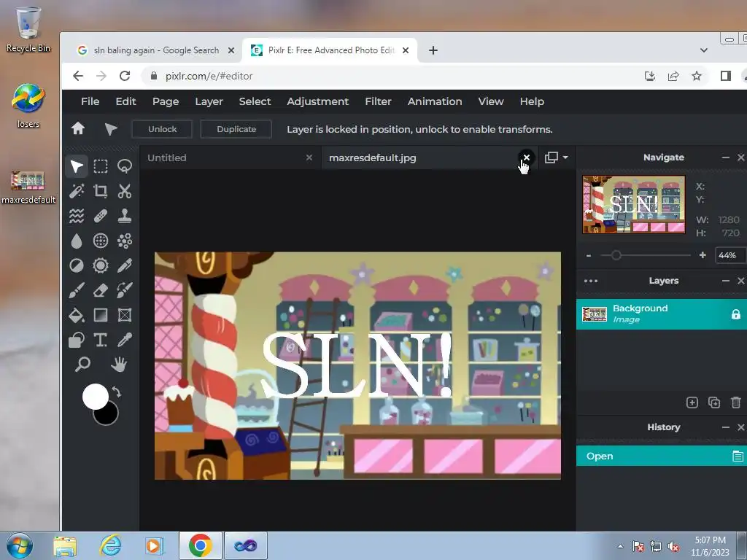Select the Liquify tool

click(76, 216)
